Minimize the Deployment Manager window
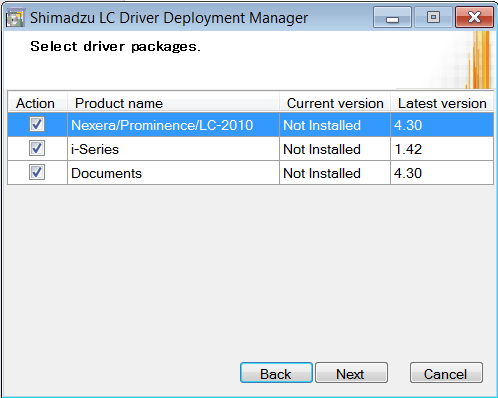498x398 pixels. point(392,17)
